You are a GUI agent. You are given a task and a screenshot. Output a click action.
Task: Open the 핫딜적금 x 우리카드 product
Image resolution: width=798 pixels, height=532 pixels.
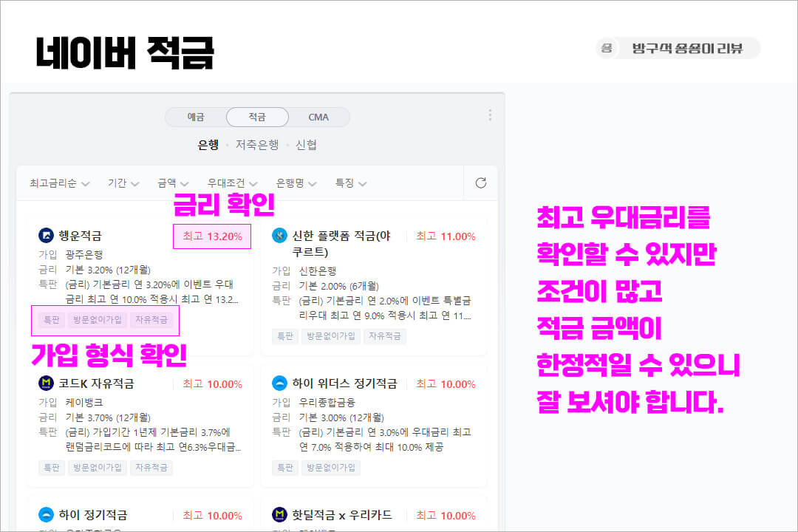pyautogui.click(x=342, y=515)
